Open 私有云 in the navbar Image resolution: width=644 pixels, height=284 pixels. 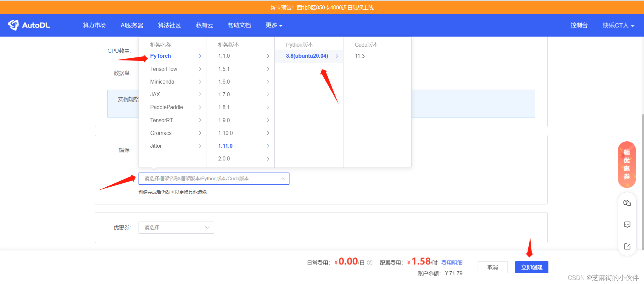(204, 25)
